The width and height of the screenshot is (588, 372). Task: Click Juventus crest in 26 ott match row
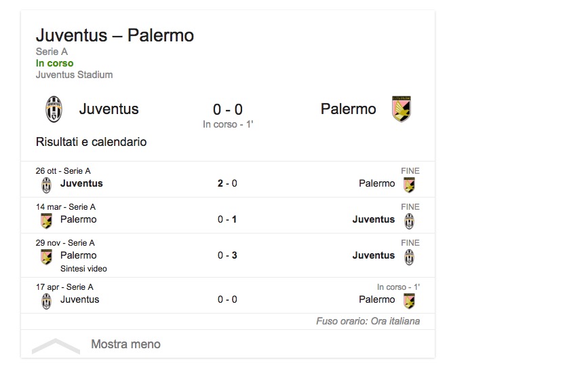click(46, 185)
